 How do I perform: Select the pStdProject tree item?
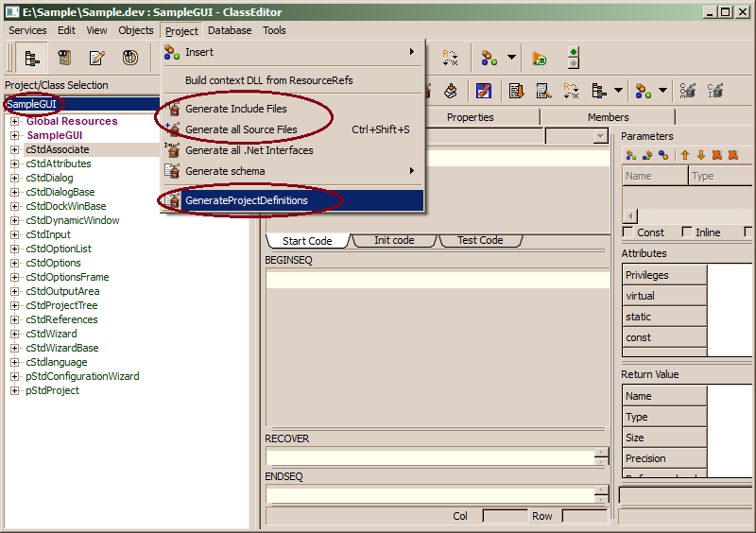point(52,390)
